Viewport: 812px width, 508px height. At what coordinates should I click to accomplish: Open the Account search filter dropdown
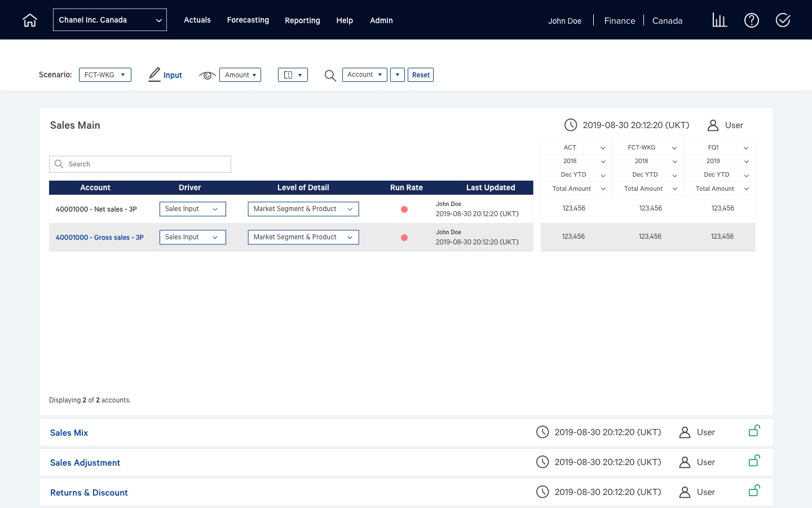point(365,75)
